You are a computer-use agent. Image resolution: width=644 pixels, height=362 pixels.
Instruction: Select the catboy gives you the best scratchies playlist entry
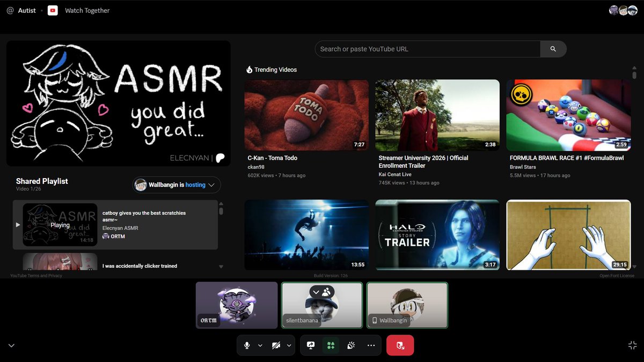(115, 225)
